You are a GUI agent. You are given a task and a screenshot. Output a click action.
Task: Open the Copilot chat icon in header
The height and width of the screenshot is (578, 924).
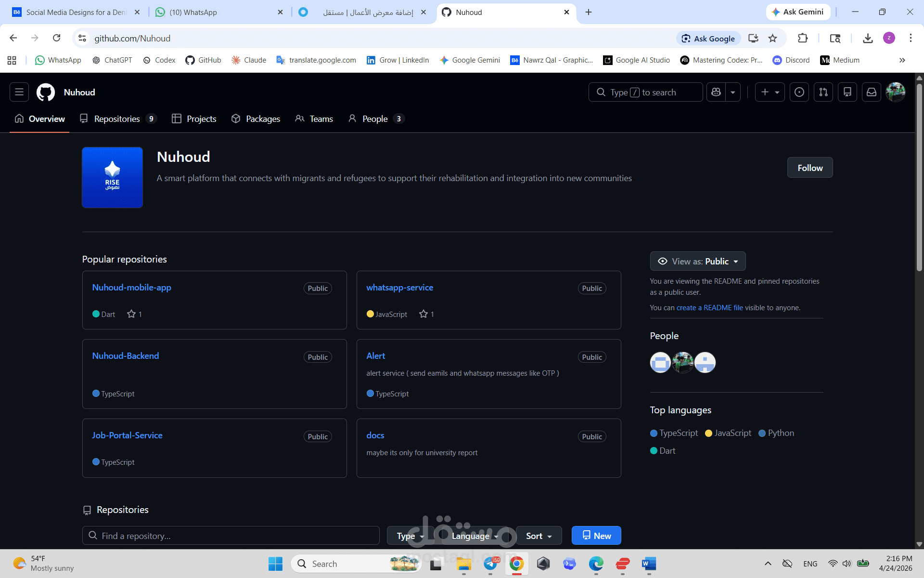716,92
